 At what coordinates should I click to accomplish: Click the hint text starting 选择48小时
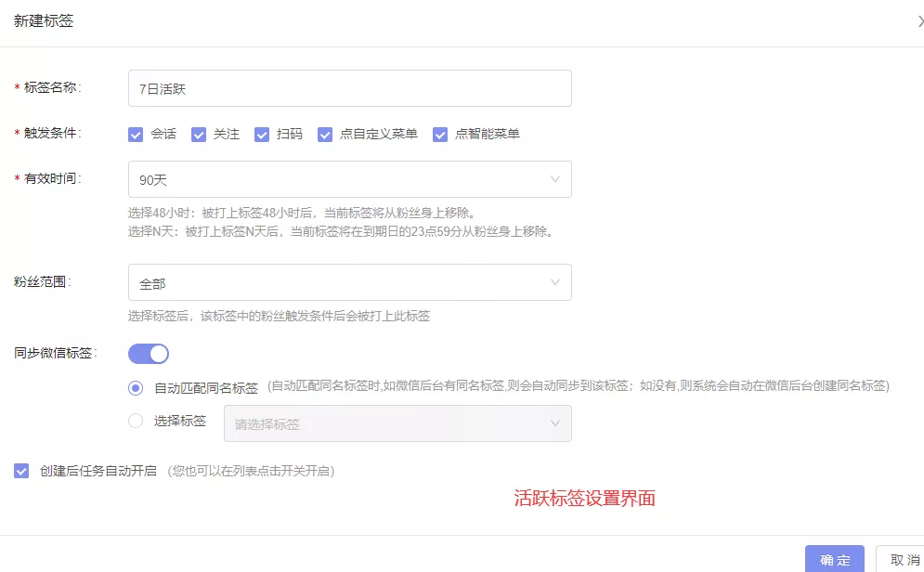301,213
